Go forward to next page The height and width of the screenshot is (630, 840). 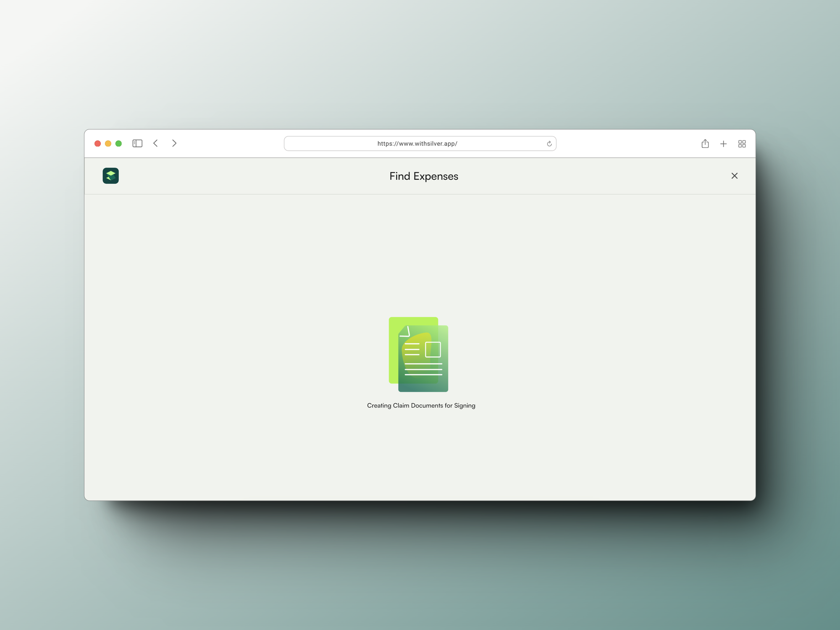point(174,143)
